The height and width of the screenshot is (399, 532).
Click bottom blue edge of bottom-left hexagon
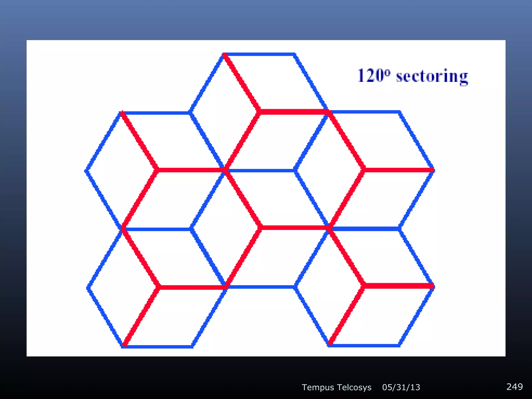pos(157,347)
